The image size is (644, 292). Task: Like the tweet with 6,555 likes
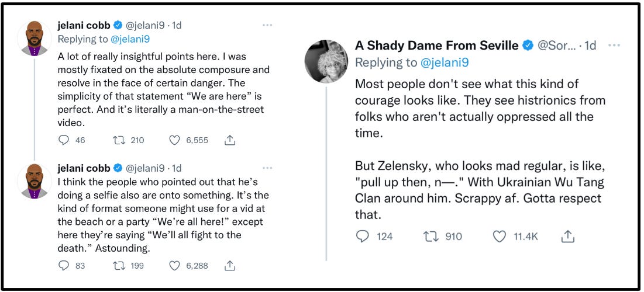pos(174,140)
